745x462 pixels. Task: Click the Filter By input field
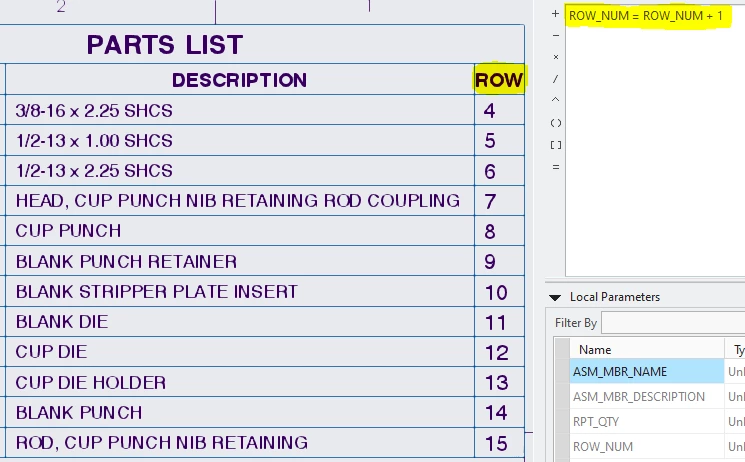(x=673, y=323)
